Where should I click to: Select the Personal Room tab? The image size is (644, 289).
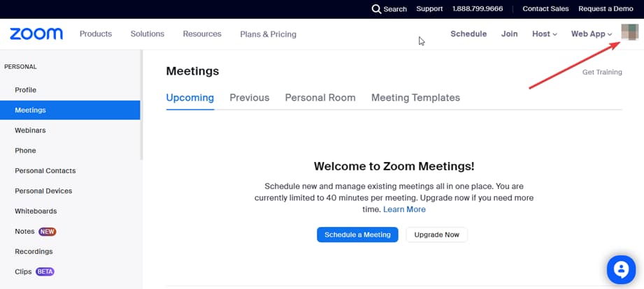pyautogui.click(x=320, y=98)
